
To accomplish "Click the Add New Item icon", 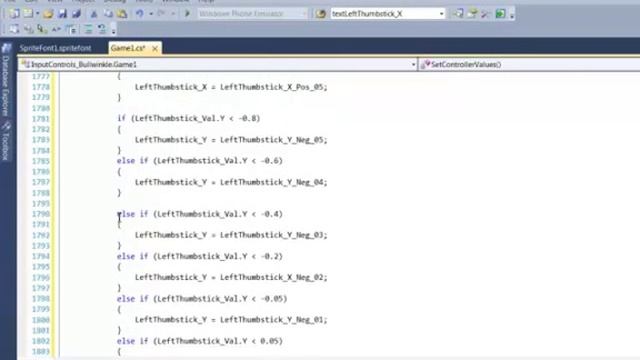I will [28, 13].
